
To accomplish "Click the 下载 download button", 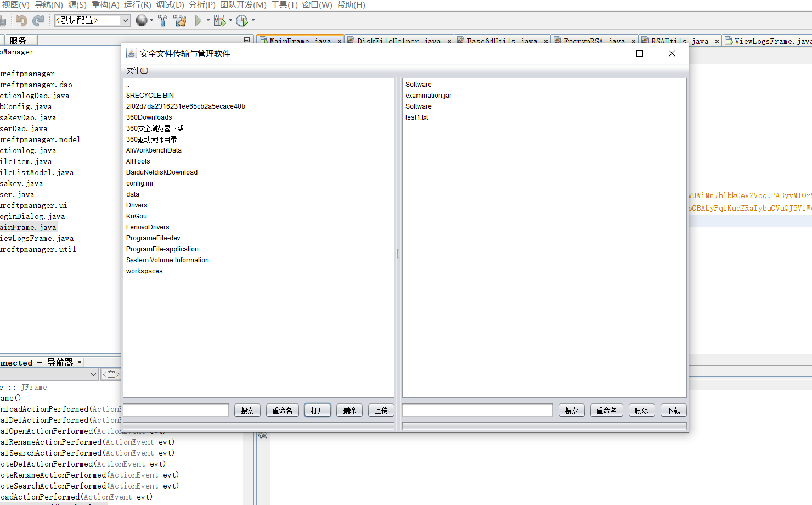I will [x=674, y=411].
